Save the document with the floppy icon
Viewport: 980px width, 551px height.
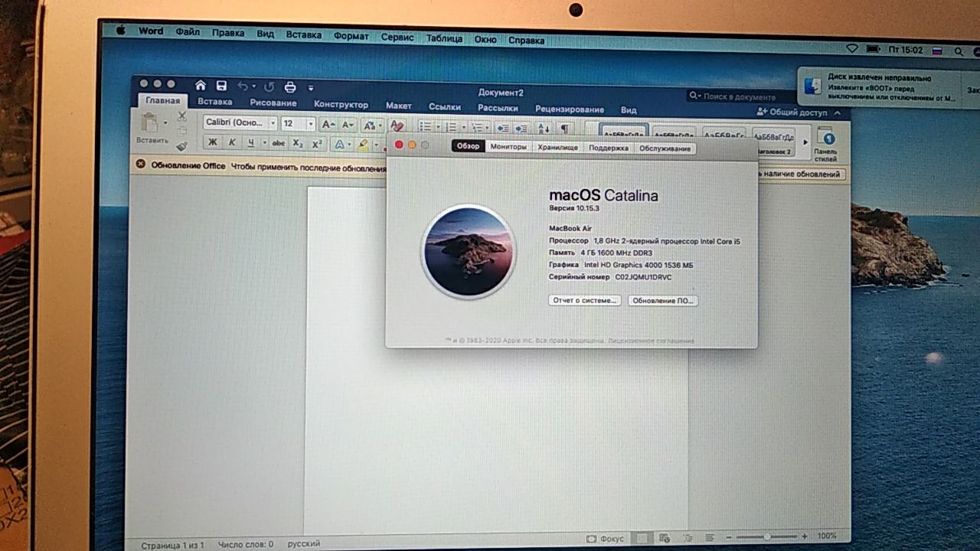(221, 86)
